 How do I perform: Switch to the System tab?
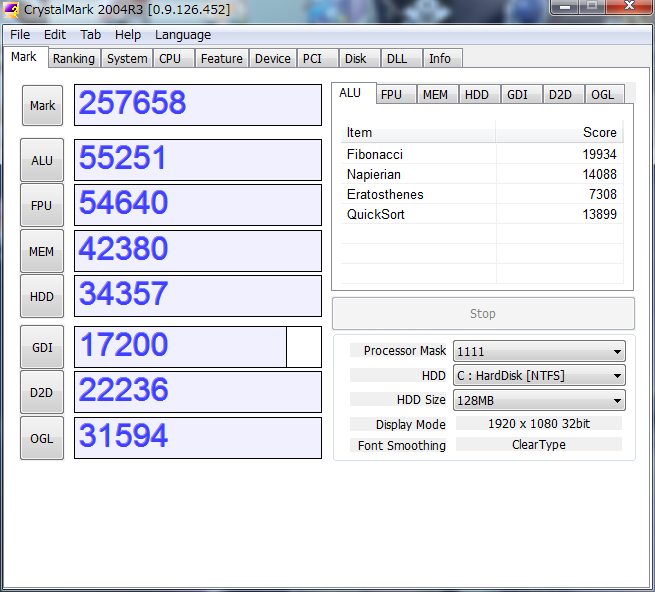127,59
